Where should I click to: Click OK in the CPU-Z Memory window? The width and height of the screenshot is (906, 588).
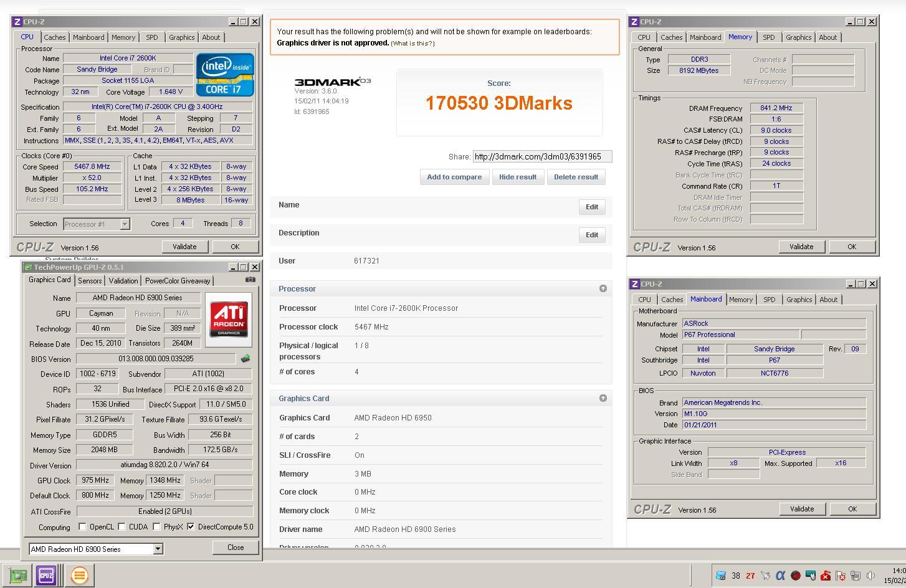[x=852, y=247]
